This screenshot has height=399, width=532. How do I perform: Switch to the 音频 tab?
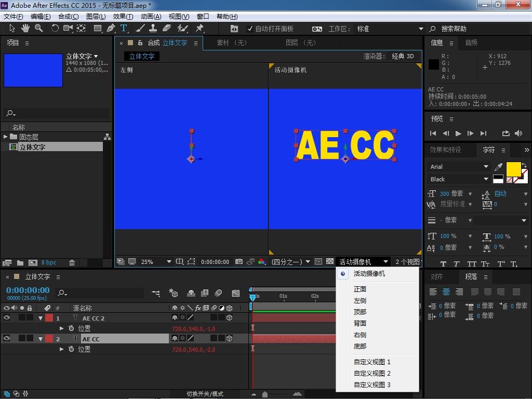pos(471,43)
